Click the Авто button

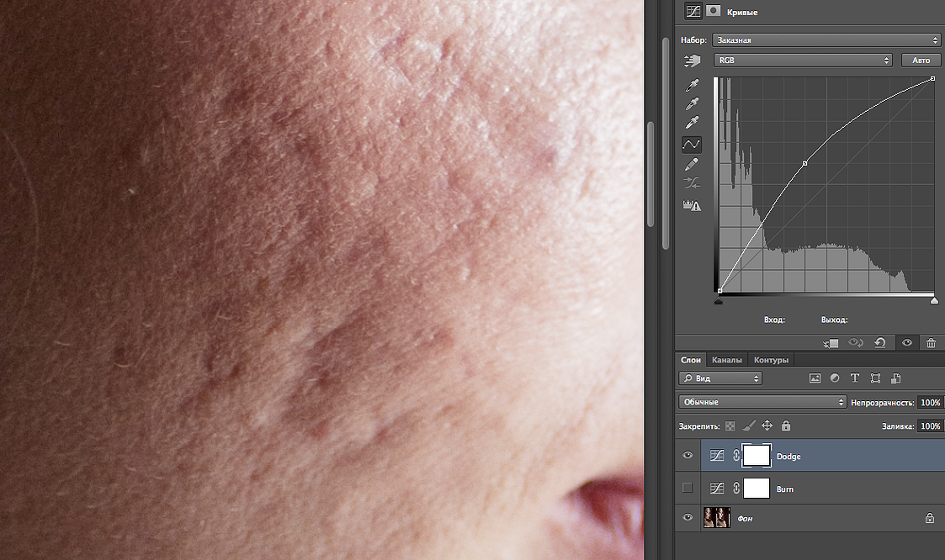[921, 61]
